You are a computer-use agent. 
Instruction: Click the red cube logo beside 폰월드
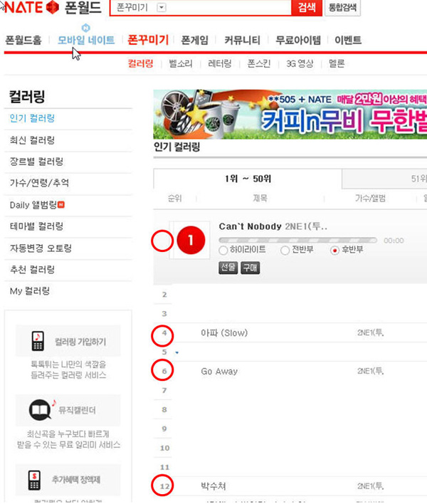(53, 8)
